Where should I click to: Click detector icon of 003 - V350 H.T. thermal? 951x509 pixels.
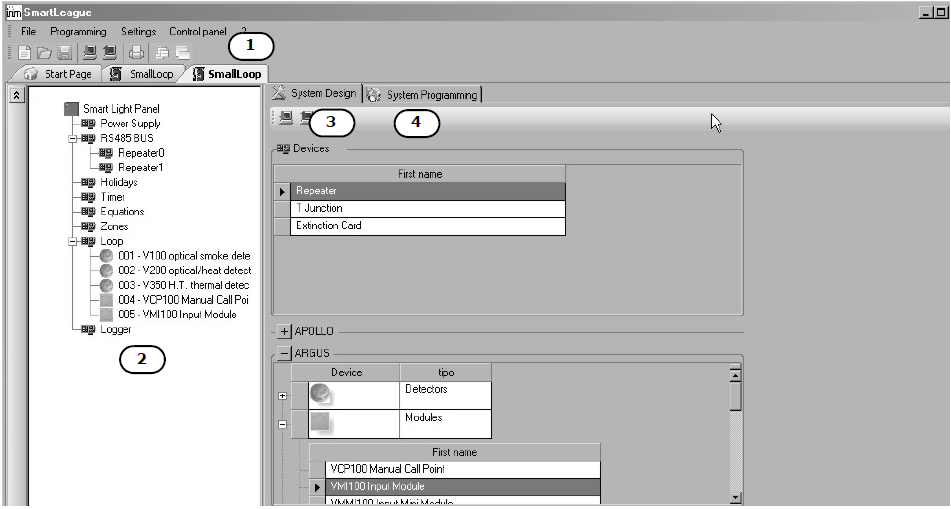(106, 285)
